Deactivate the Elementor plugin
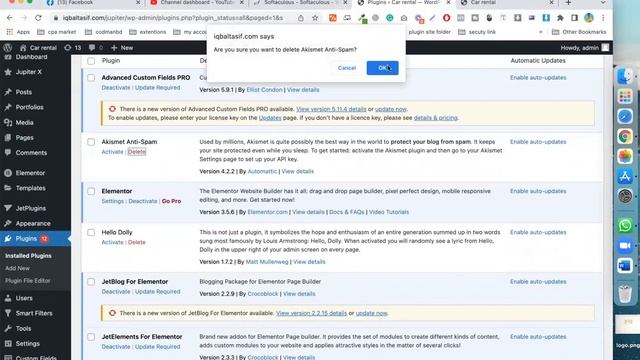The image size is (640, 360). point(142,201)
